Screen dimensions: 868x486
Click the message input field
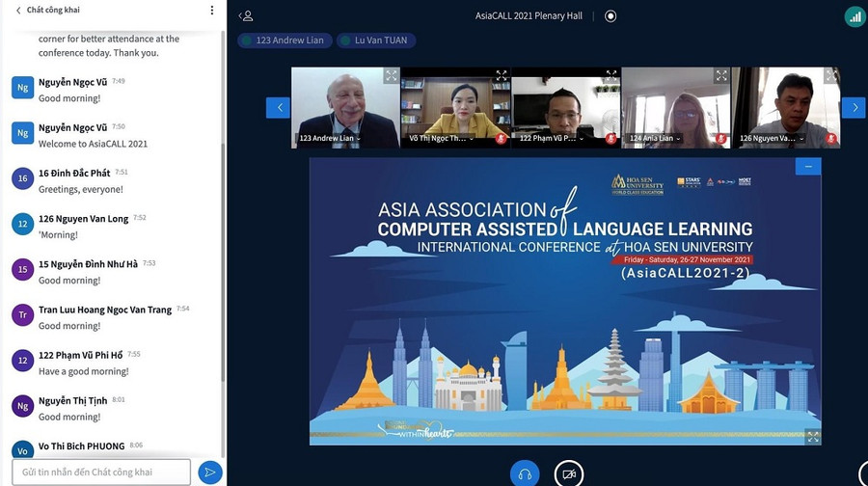(x=101, y=472)
